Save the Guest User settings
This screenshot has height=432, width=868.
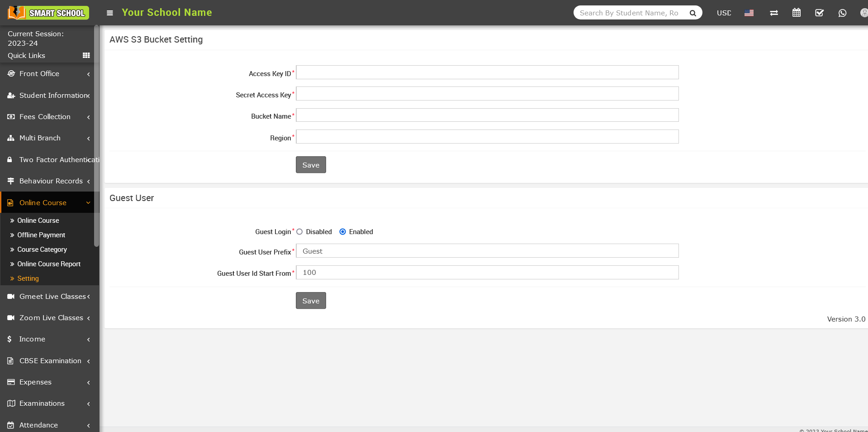coord(311,301)
